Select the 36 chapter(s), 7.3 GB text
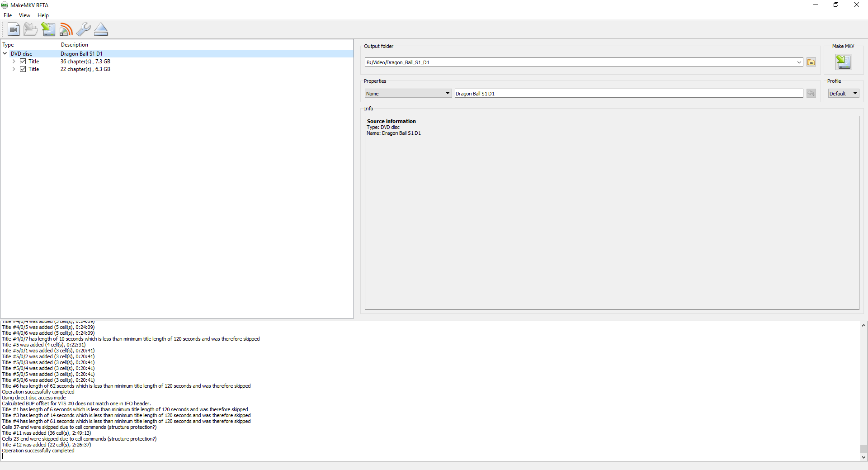 (x=85, y=62)
